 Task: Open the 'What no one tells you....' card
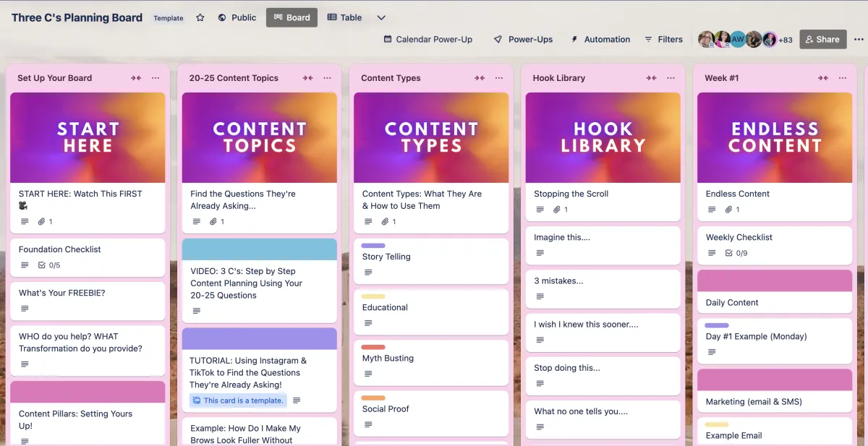(x=603, y=419)
